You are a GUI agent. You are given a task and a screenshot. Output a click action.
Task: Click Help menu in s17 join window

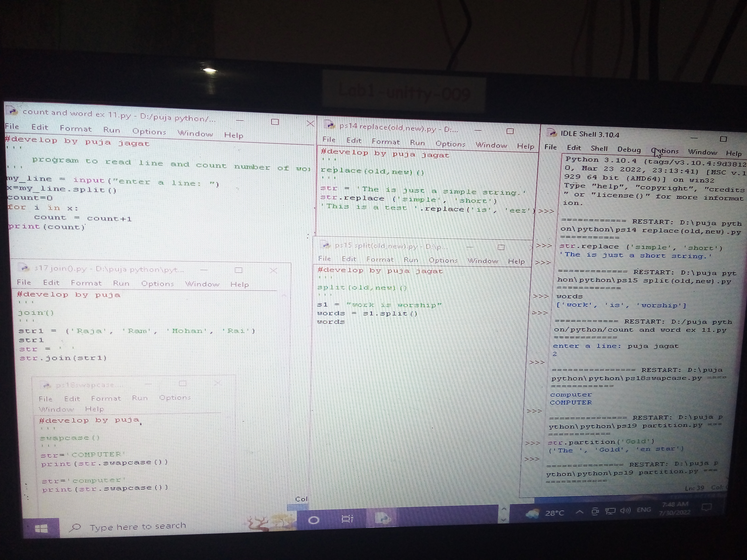click(239, 285)
